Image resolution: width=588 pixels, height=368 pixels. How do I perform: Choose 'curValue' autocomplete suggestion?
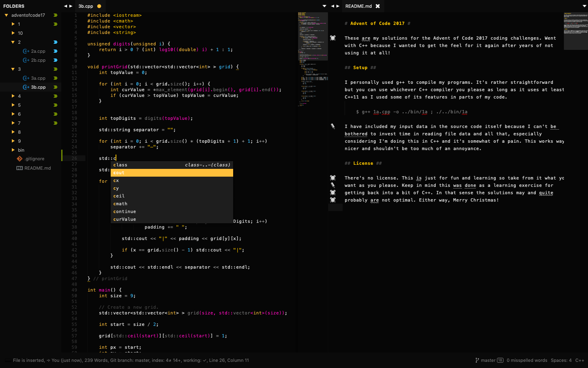coord(172,219)
